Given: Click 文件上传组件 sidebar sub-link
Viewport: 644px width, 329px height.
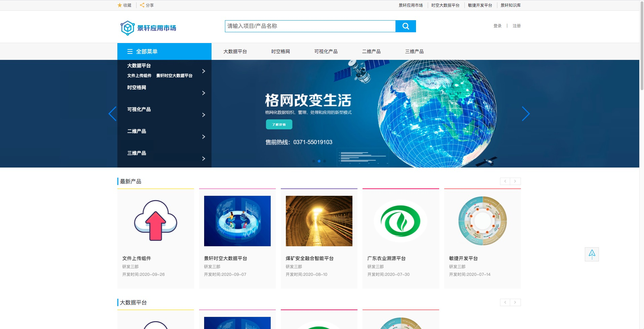Looking at the screenshot, I should click(139, 76).
